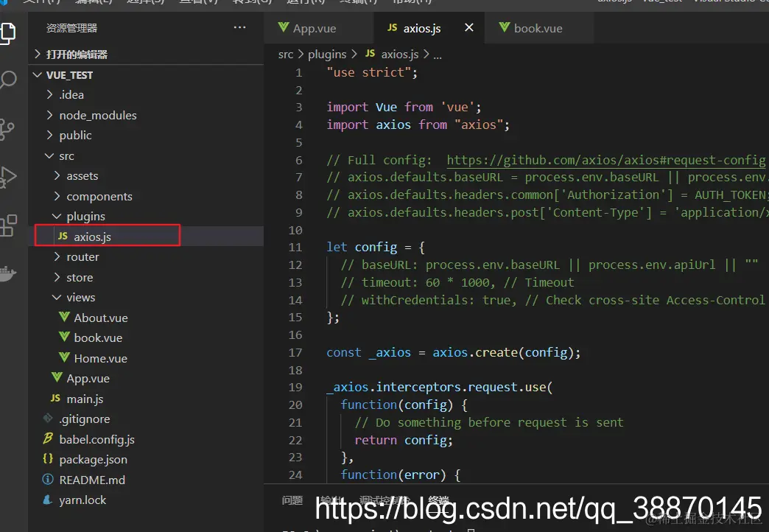This screenshot has height=532, width=769.
Task: Open the Extensions view
Action: coord(8,225)
